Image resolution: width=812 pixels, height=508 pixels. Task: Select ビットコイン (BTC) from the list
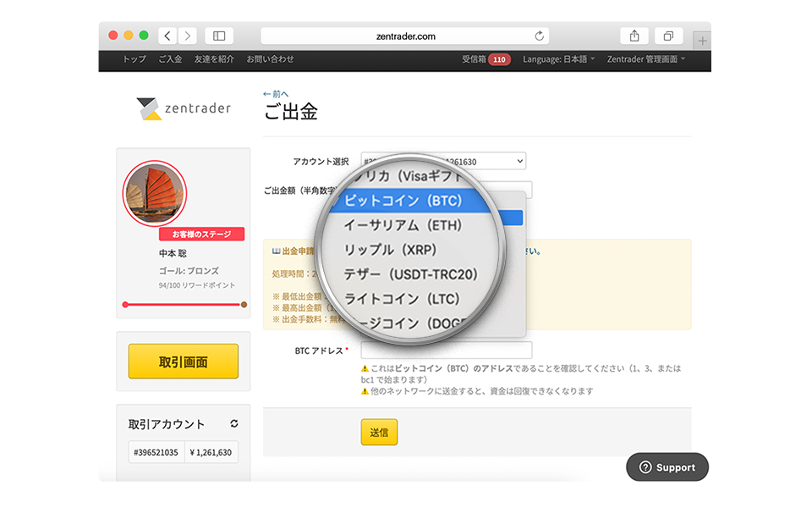[403, 202]
